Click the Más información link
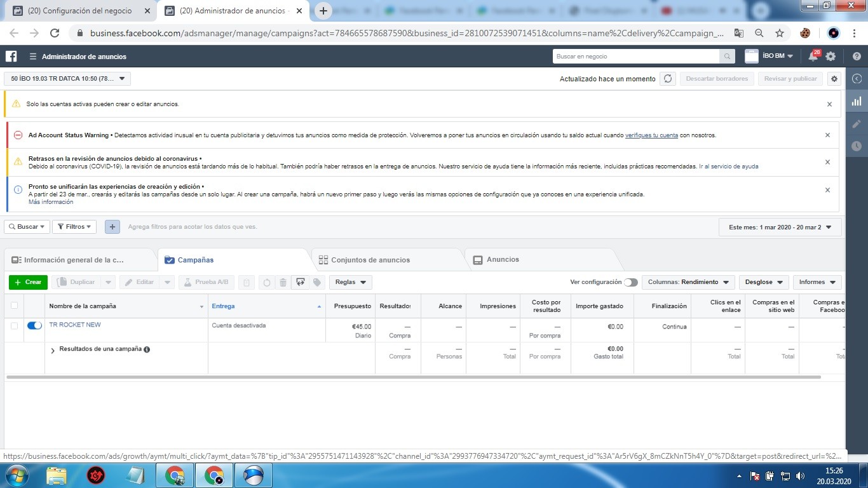 [51, 202]
